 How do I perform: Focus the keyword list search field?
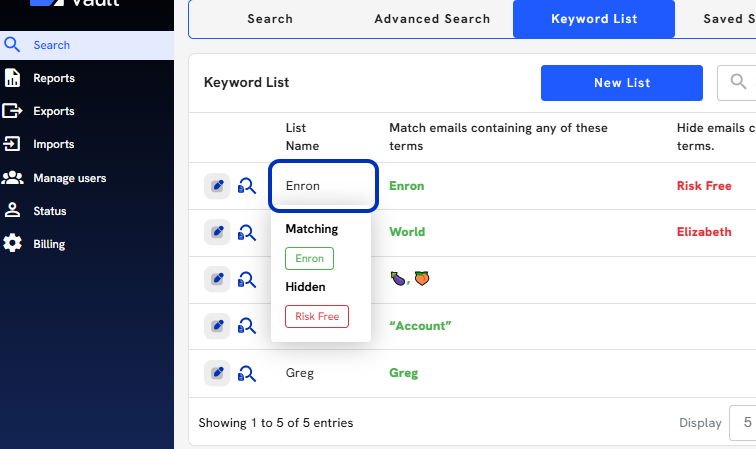point(737,83)
